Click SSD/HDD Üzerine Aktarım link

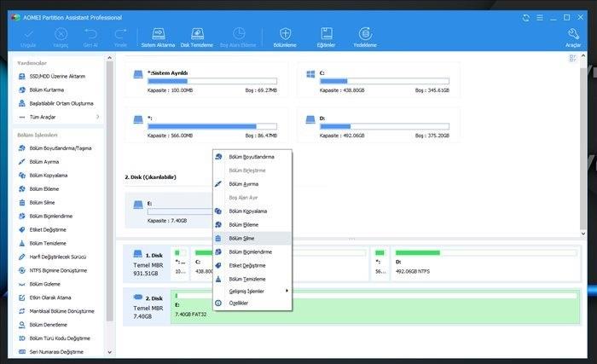tap(56, 77)
